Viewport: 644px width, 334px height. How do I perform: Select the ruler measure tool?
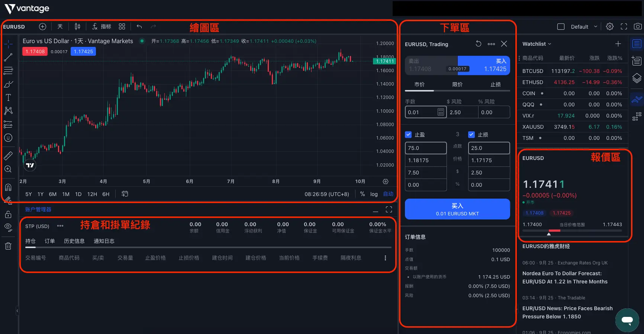[x=8, y=156]
